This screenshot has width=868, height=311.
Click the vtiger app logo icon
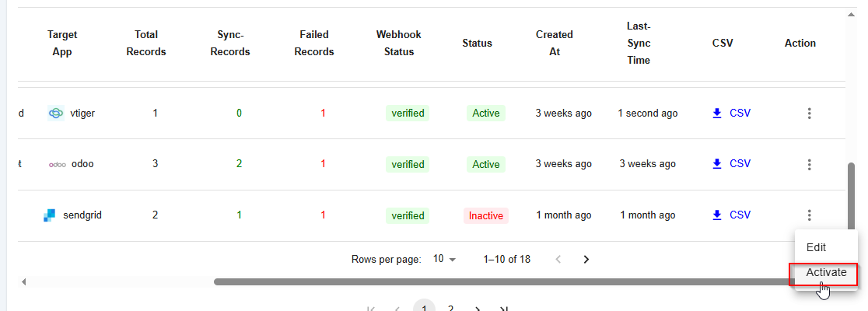[x=56, y=114]
